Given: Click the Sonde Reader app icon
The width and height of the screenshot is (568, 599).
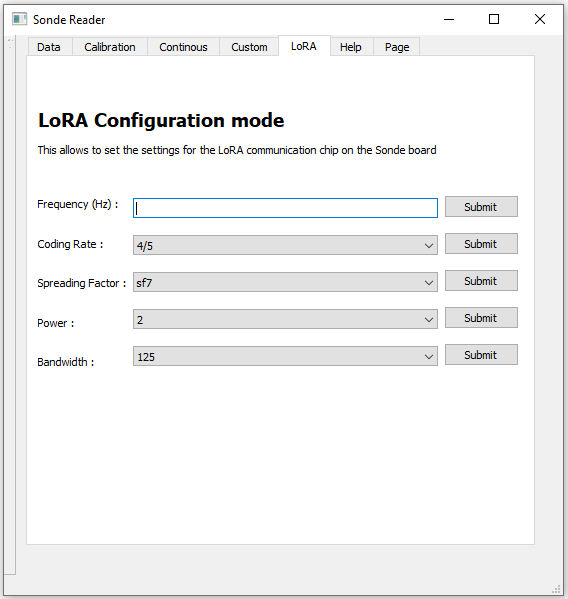Looking at the screenshot, I should (19, 19).
